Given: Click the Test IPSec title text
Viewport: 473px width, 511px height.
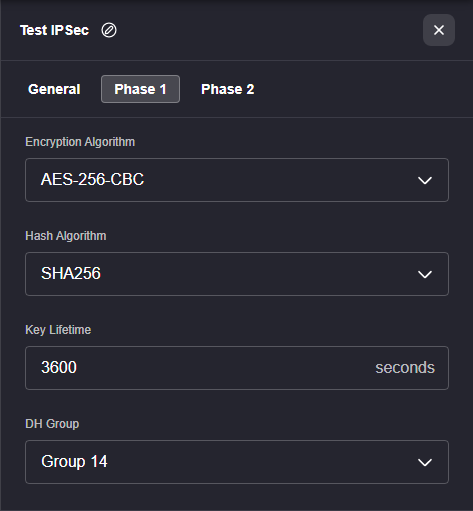Looking at the screenshot, I should pyautogui.click(x=54, y=30).
